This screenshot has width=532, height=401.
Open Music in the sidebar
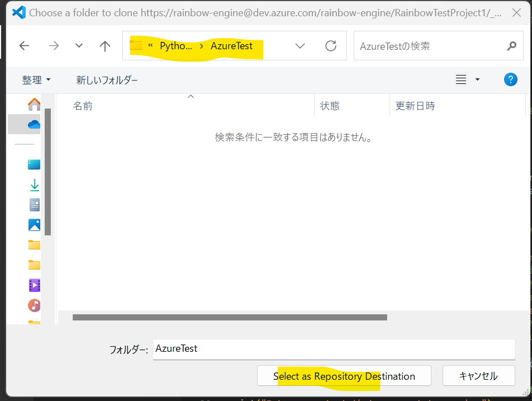point(34,305)
